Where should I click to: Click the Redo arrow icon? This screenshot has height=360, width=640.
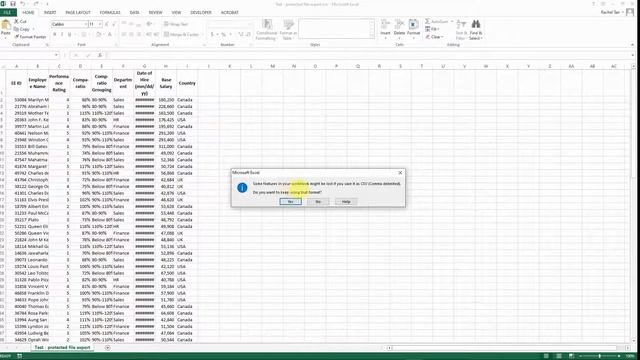pos(36,4)
